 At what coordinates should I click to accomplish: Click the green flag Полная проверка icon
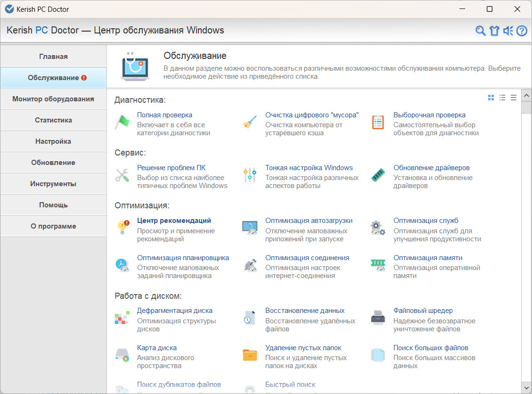pos(122,122)
